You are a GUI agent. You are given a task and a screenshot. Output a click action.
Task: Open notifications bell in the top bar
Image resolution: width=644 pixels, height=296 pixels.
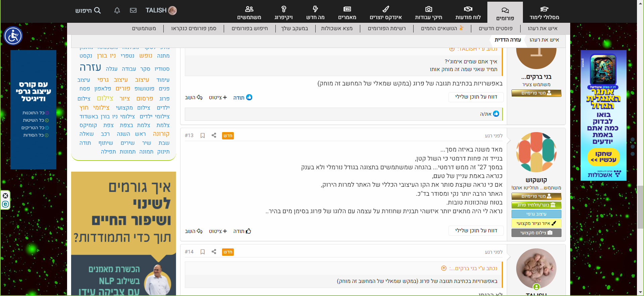click(117, 10)
